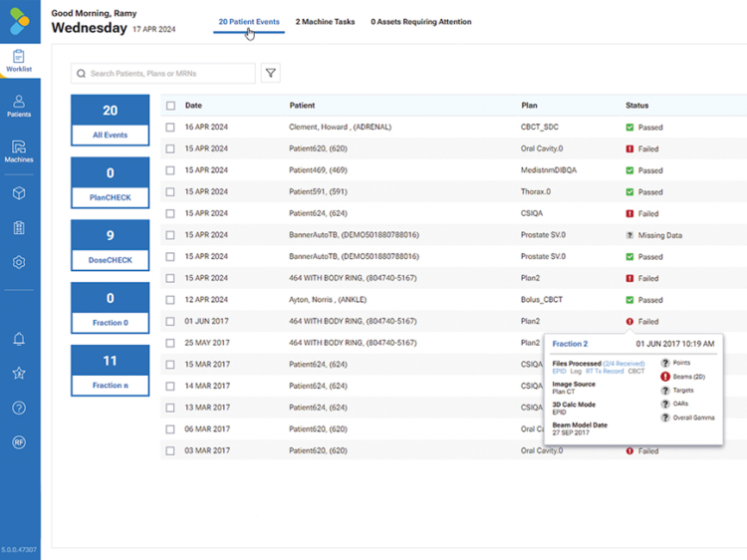This screenshot has width=747, height=560.
Task: Open the Worklist sidebar section
Action: (x=19, y=61)
